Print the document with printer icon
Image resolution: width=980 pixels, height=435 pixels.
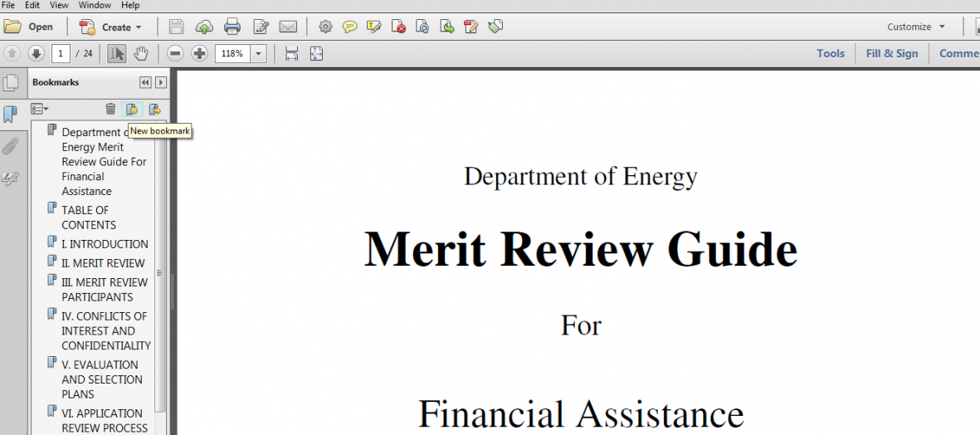232,27
